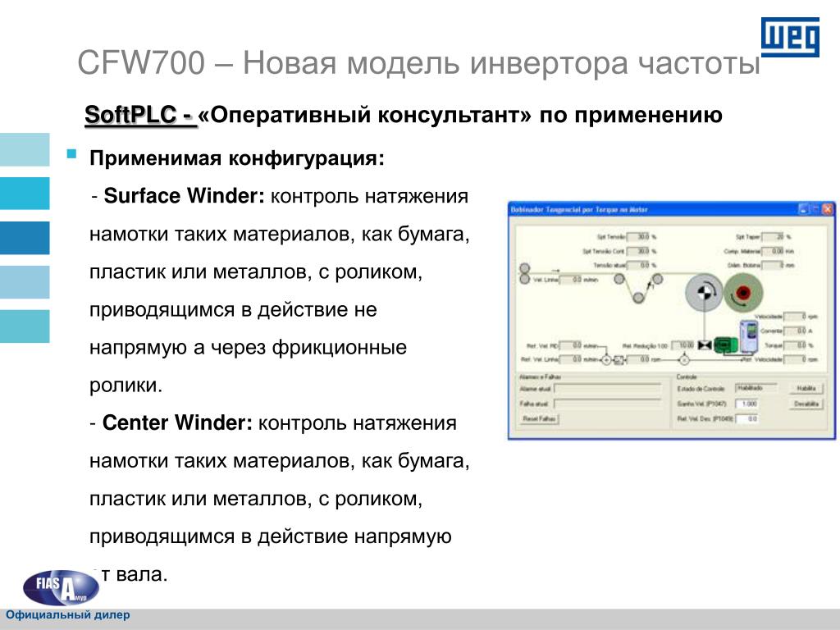Click the Desabilita button
This screenshot has width=840, height=630.
(806, 404)
